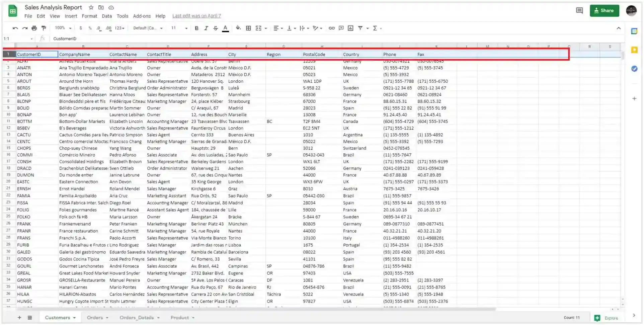Add a new sheet with plus icon
The image size is (644, 325).
coord(19,318)
